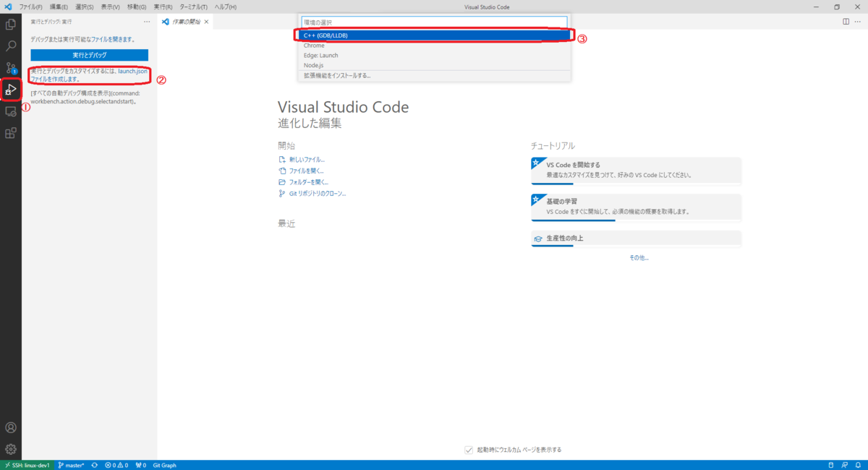
Task: Open the 表示(V) menu
Action: click(111, 7)
